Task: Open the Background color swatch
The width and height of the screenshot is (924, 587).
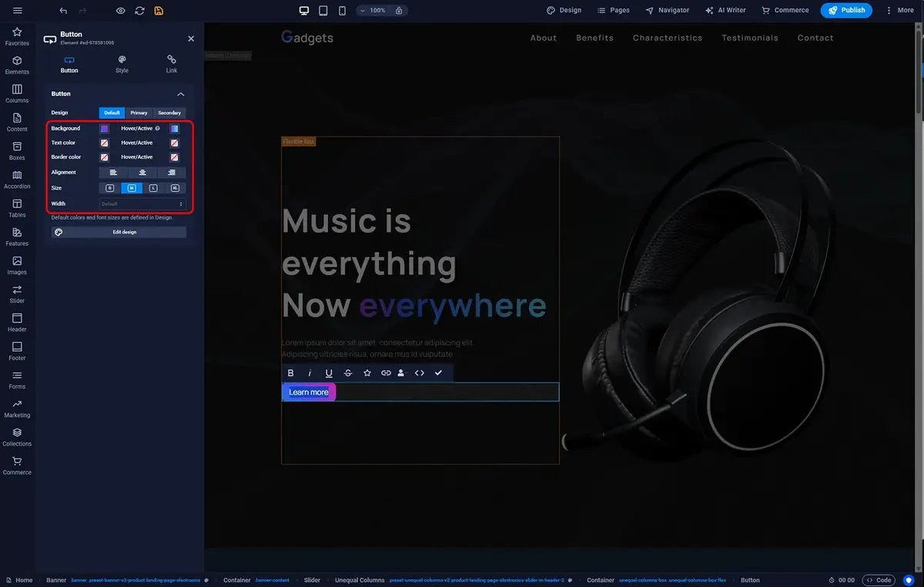Action: tap(104, 129)
